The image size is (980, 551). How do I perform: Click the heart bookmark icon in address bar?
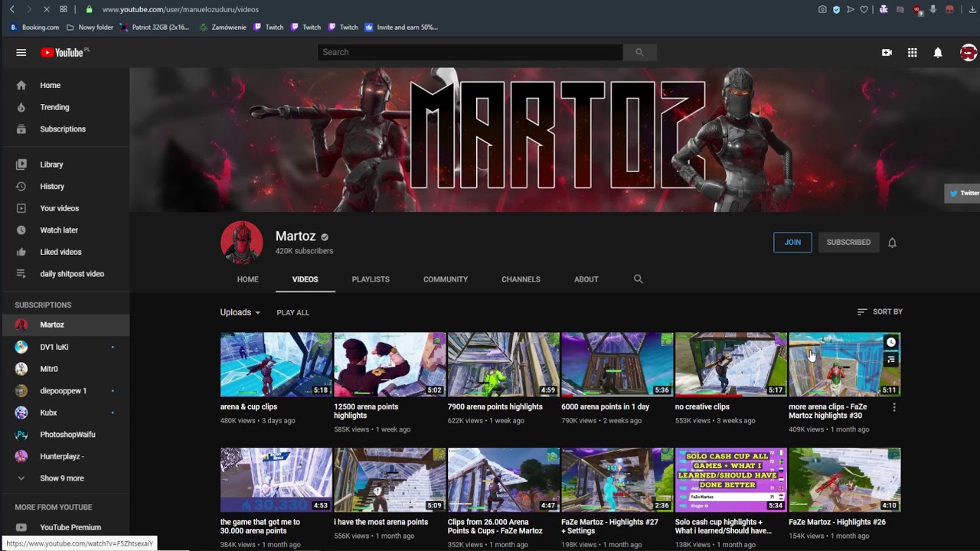pyautogui.click(x=864, y=9)
